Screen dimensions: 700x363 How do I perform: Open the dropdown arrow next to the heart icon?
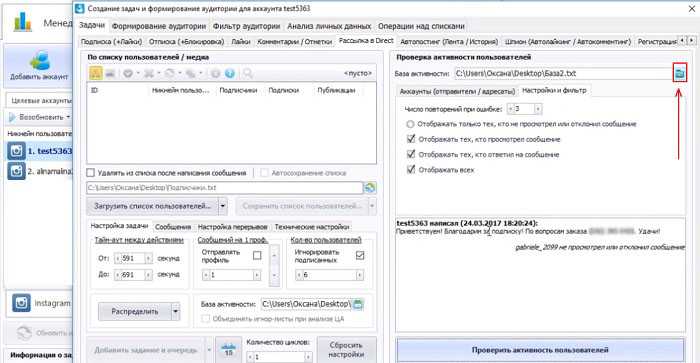click(x=138, y=73)
